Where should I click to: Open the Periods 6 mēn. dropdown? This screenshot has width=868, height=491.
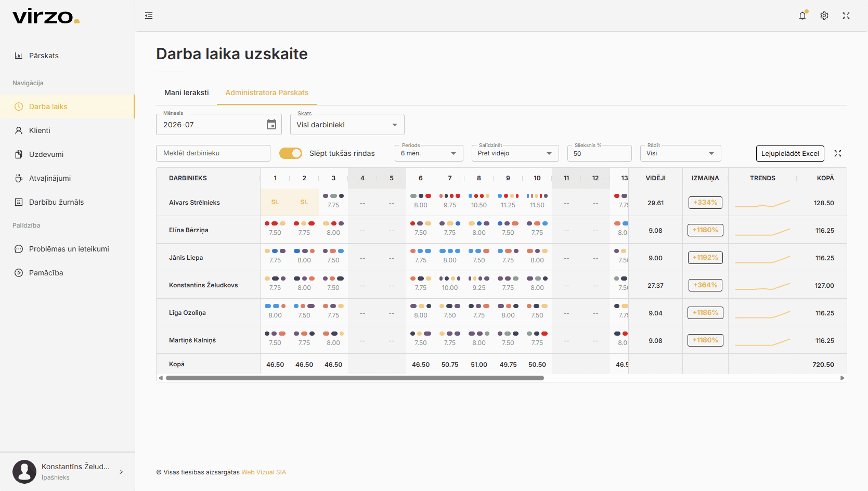tap(429, 153)
